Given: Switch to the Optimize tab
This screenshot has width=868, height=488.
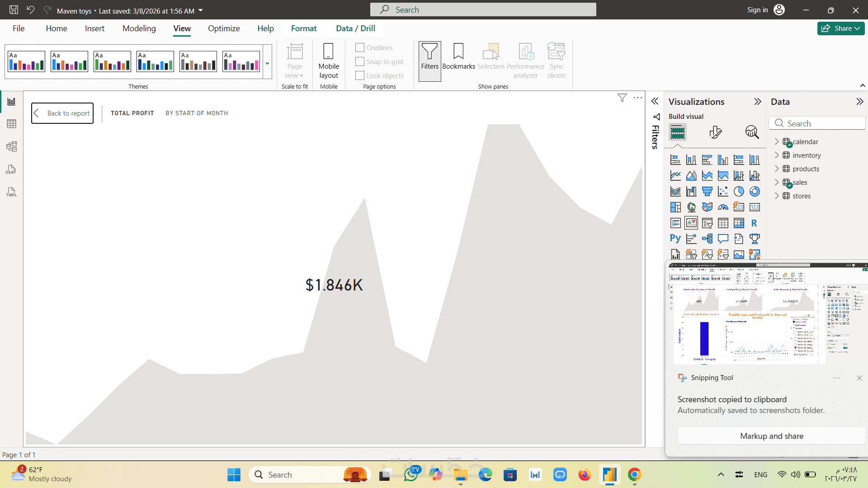Looking at the screenshot, I should coord(224,28).
